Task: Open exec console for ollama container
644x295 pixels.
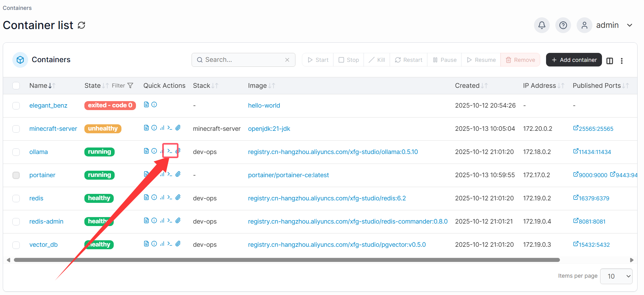Action: [170, 151]
